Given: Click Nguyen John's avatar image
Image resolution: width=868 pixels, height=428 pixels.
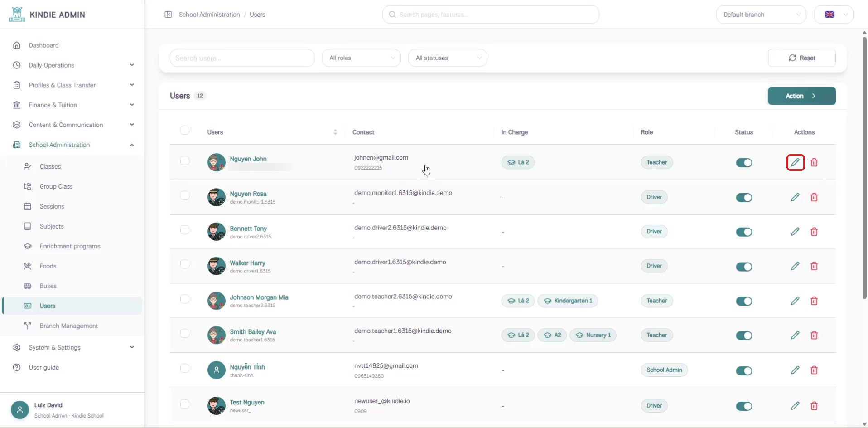Looking at the screenshot, I should [217, 162].
